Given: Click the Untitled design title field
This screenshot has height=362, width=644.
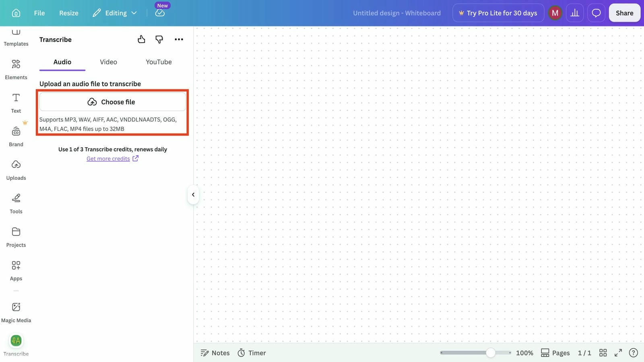Looking at the screenshot, I should [x=397, y=13].
